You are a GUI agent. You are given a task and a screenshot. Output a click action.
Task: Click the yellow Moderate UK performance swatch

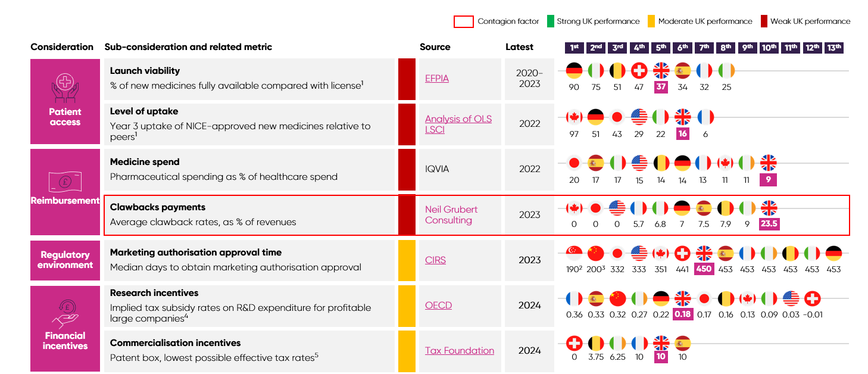[651, 21]
